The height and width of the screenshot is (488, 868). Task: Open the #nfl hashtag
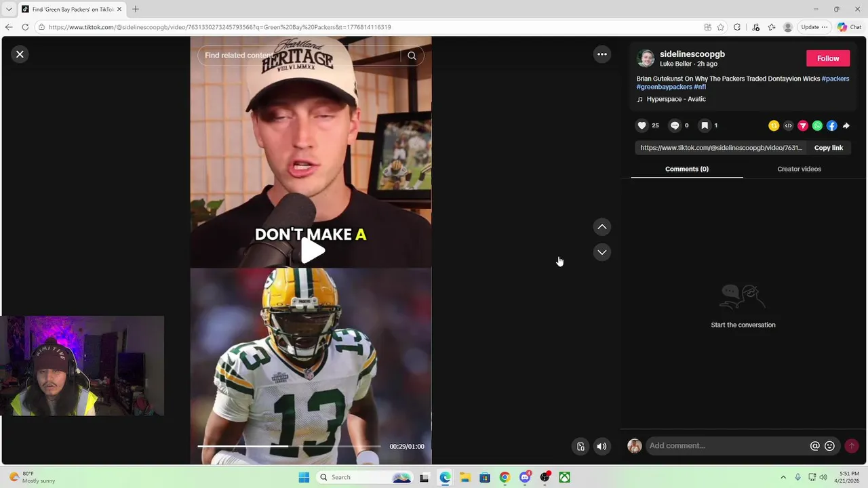point(700,87)
